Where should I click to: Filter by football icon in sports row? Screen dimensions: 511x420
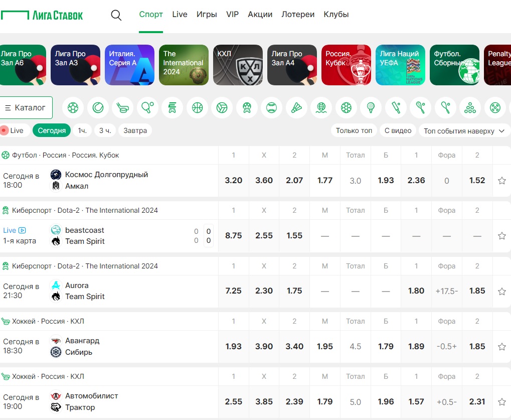click(73, 107)
